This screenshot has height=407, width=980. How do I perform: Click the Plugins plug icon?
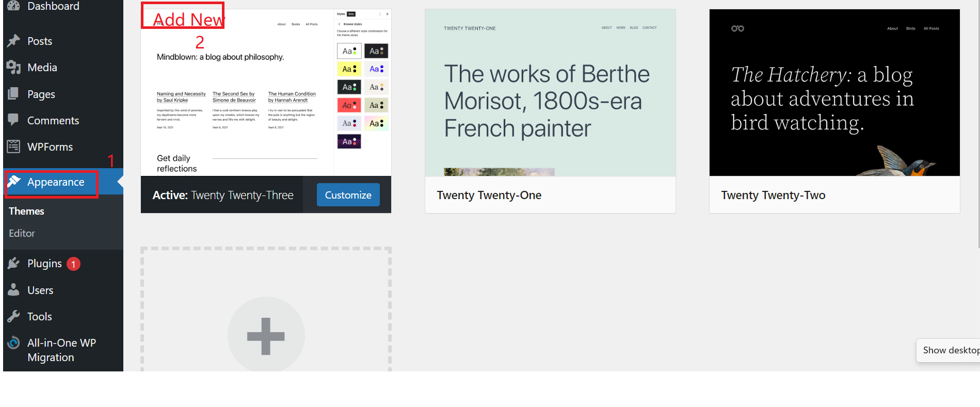(14, 264)
